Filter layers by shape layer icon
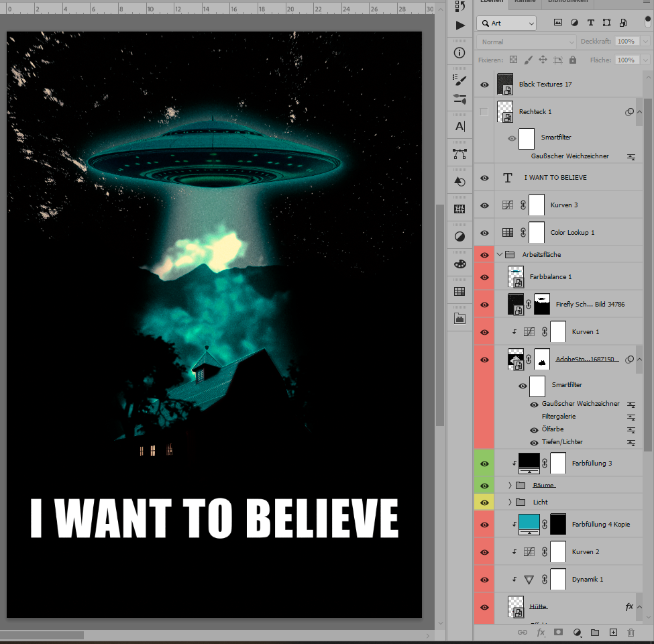 607,23
